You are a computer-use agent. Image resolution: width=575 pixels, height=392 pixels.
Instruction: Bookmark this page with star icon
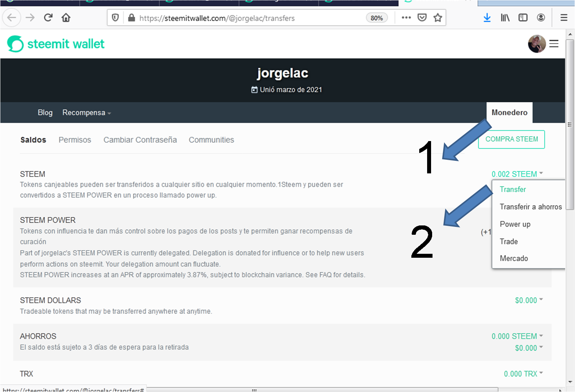(x=438, y=18)
